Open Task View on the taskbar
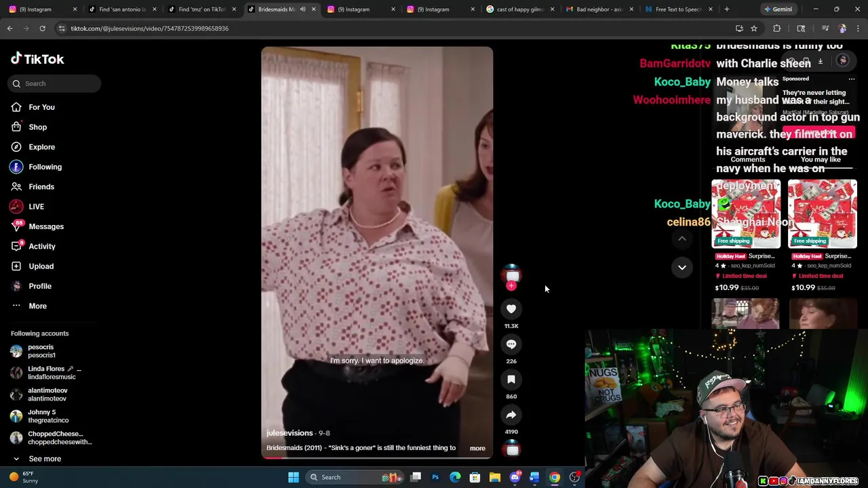Image resolution: width=868 pixels, height=488 pixels. (x=416, y=477)
